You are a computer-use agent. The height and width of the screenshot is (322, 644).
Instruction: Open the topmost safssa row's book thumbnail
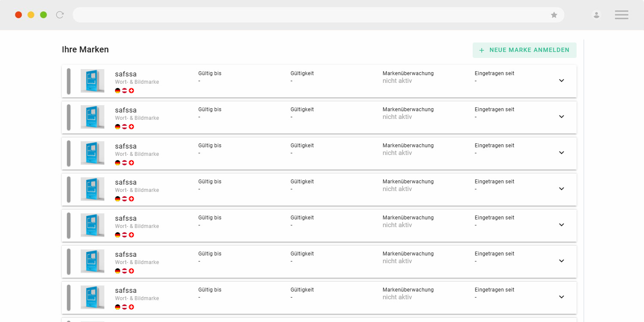click(92, 81)
